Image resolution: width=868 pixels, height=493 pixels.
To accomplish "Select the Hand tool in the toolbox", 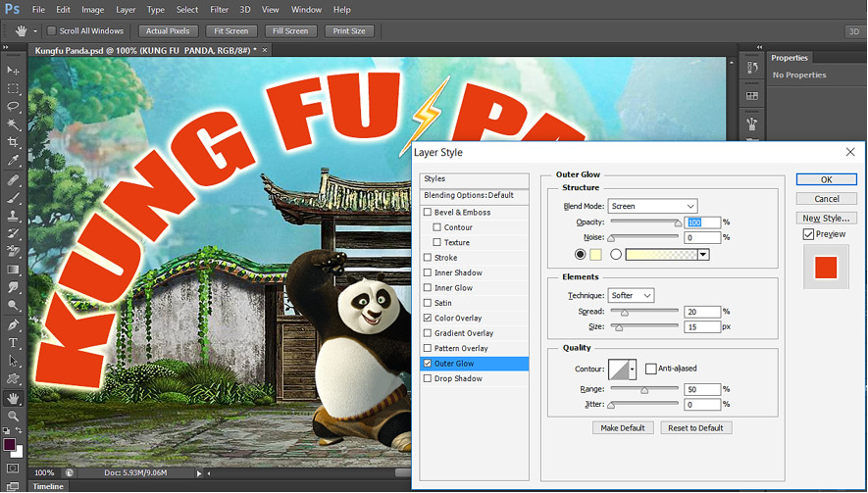I will tap(13, 398).
